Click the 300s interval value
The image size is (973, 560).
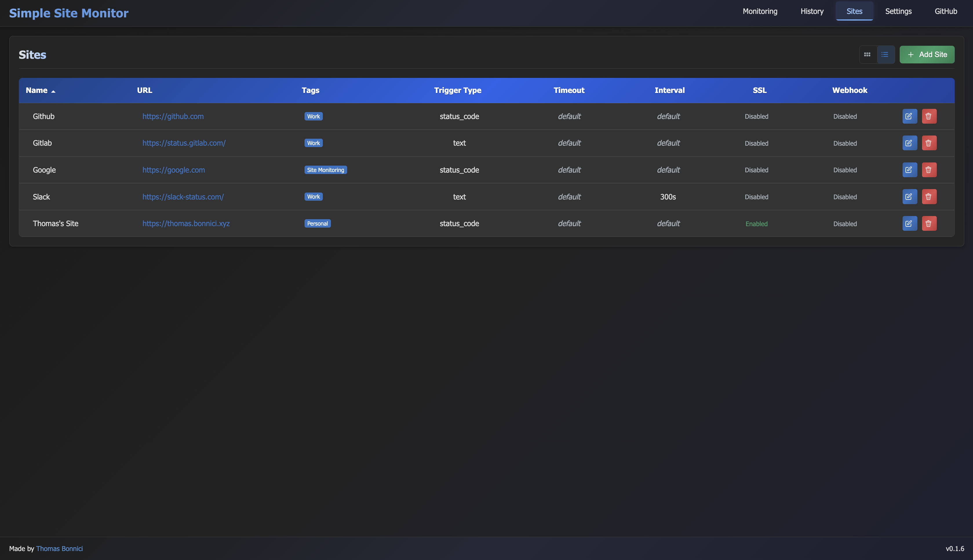click(668, 197)
